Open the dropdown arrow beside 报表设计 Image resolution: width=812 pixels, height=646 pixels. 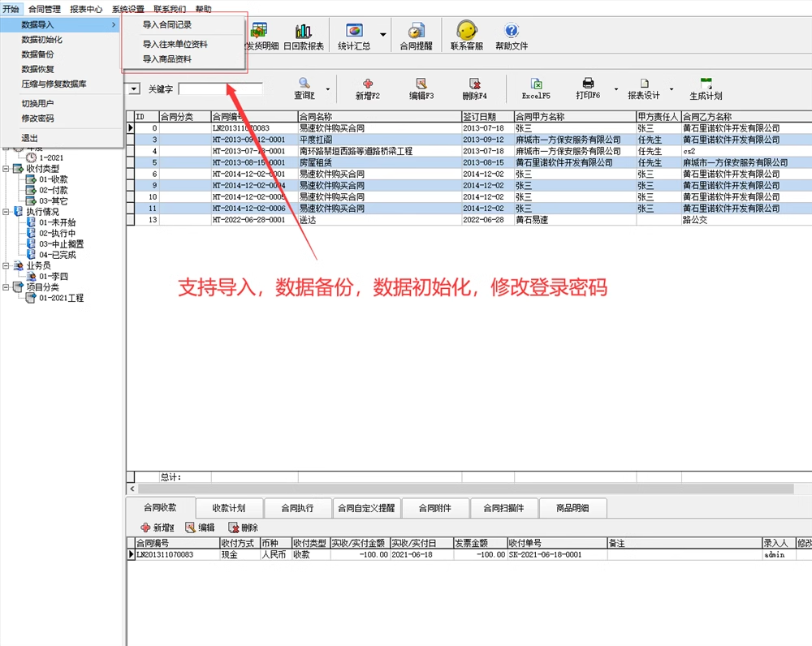point(672,89)
